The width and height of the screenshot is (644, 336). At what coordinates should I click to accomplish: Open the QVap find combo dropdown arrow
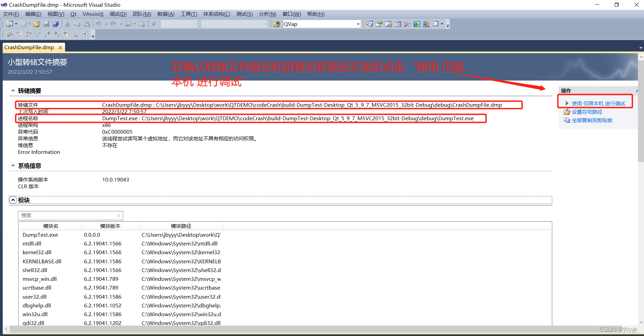click(358, 24)
